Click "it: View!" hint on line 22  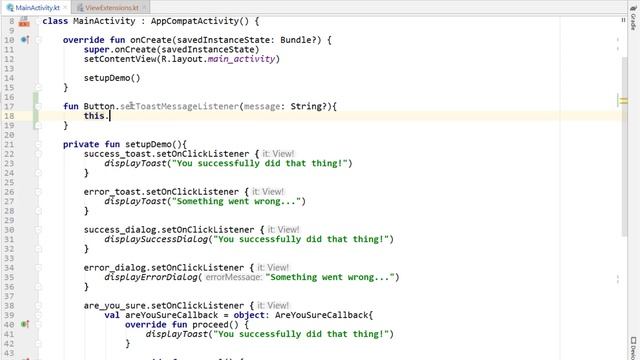pyautogui.click(x=278, y=154)
